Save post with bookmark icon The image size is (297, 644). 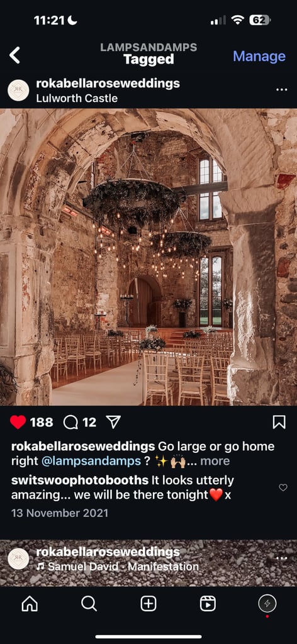[279, 422]
